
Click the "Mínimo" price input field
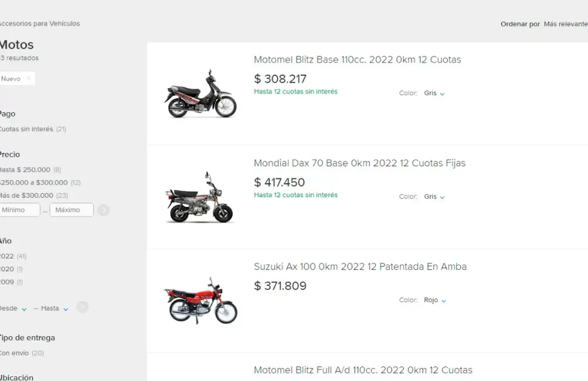pos(19,209)
